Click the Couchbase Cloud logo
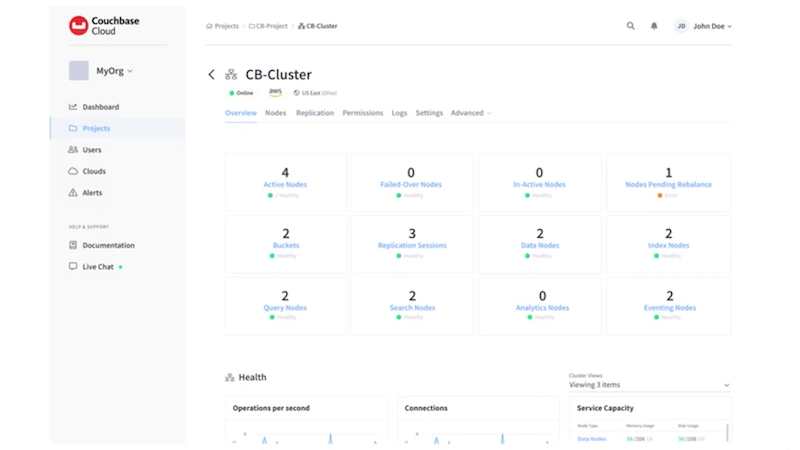 point(104,26)
